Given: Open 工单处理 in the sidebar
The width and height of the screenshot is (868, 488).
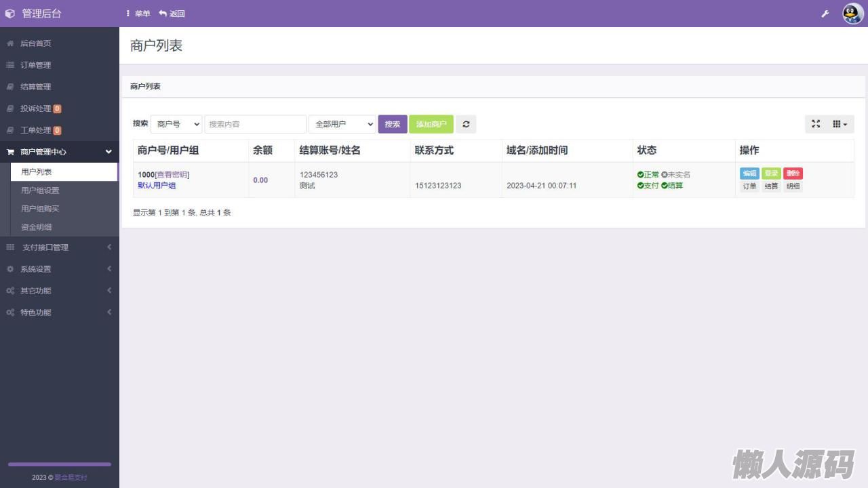Looking at the screenshot, I should coord(60,130).
